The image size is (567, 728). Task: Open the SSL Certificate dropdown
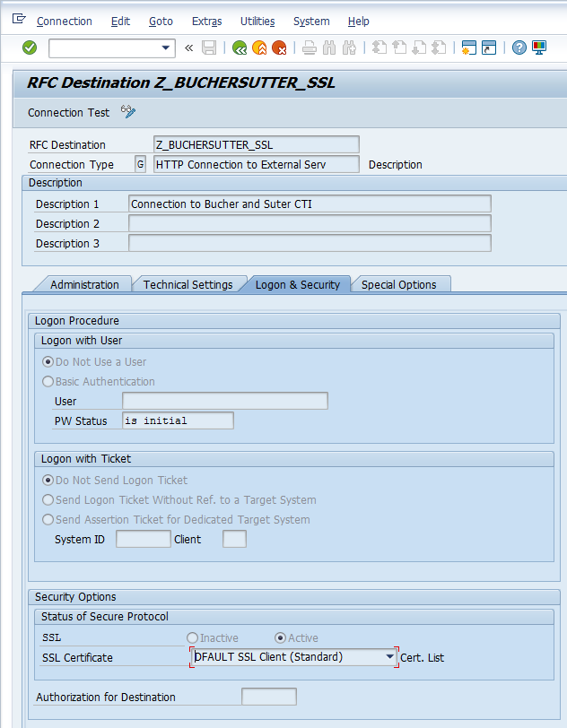390,657
